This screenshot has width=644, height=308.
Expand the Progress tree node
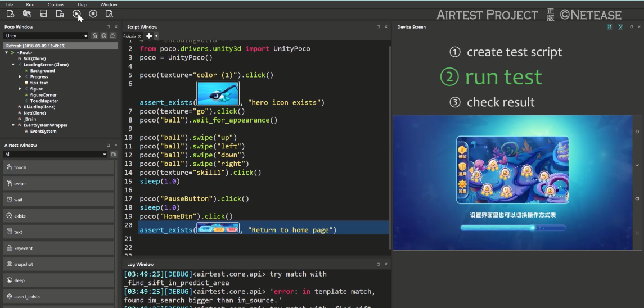[20, 77]
